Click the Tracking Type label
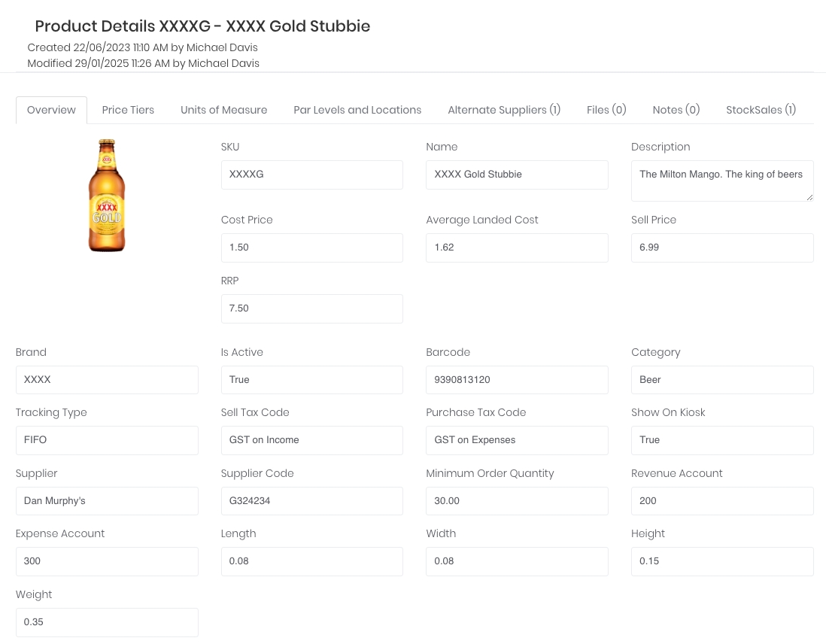This screenshot has width=826, height=644. (51, 412)
